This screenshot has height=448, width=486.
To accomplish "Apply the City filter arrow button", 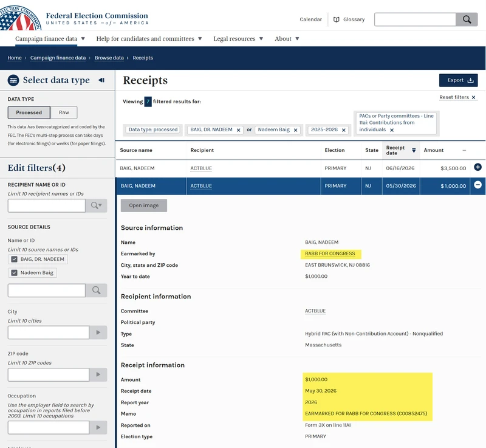I will pyautogui.click(x=98, y=333).
